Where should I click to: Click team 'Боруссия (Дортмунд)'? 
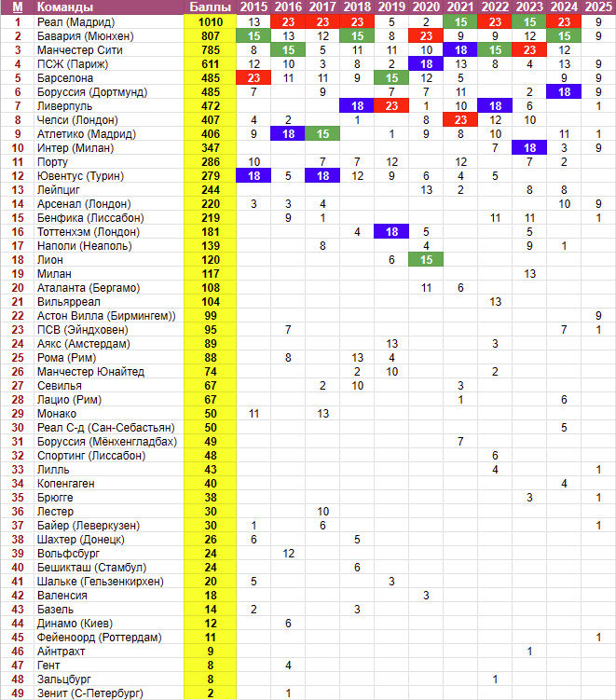(92, 92)
